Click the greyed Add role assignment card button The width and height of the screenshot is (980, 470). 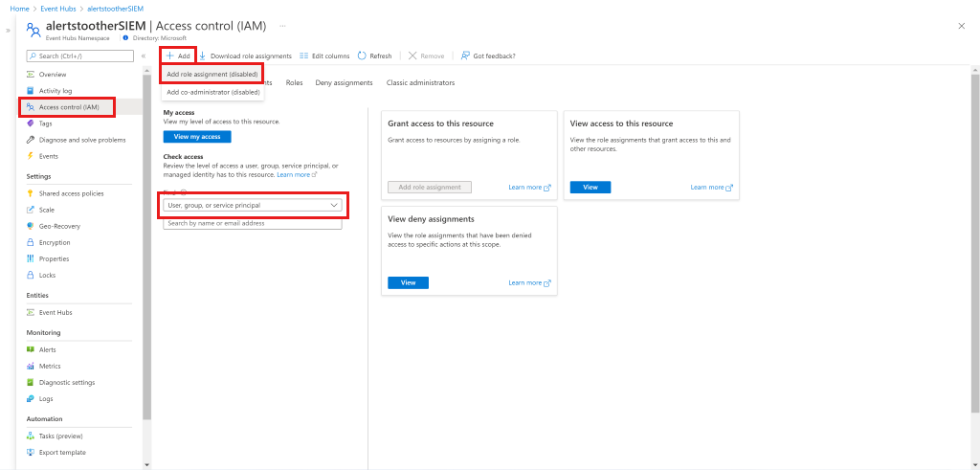click(x=430, y=187)
